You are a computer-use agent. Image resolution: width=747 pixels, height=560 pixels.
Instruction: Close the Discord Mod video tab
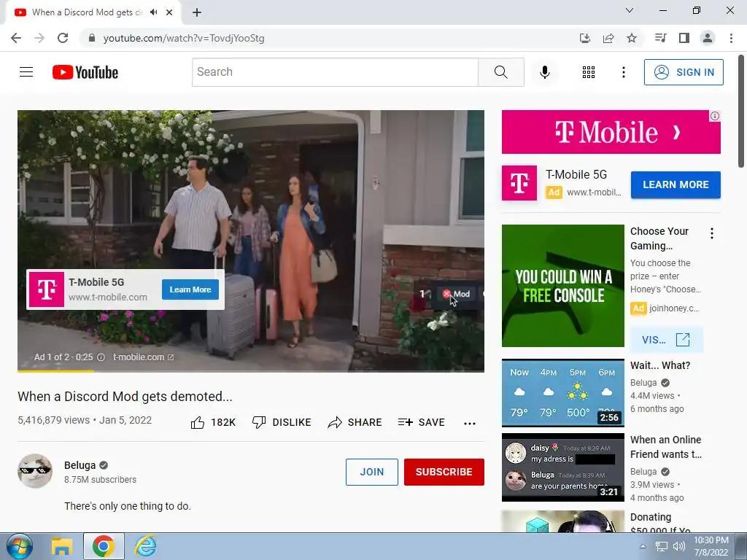(x=169, y=12)
